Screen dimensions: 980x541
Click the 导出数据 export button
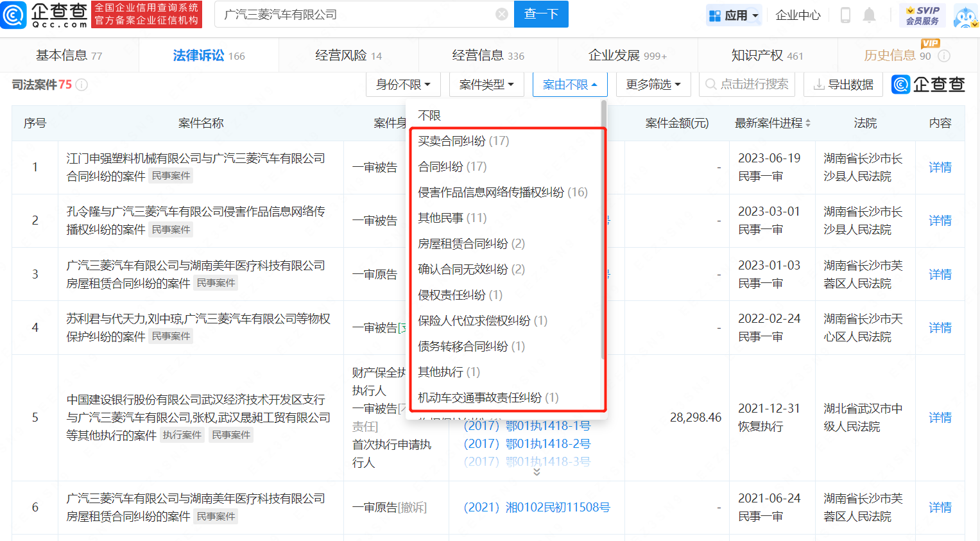[843, 85]
